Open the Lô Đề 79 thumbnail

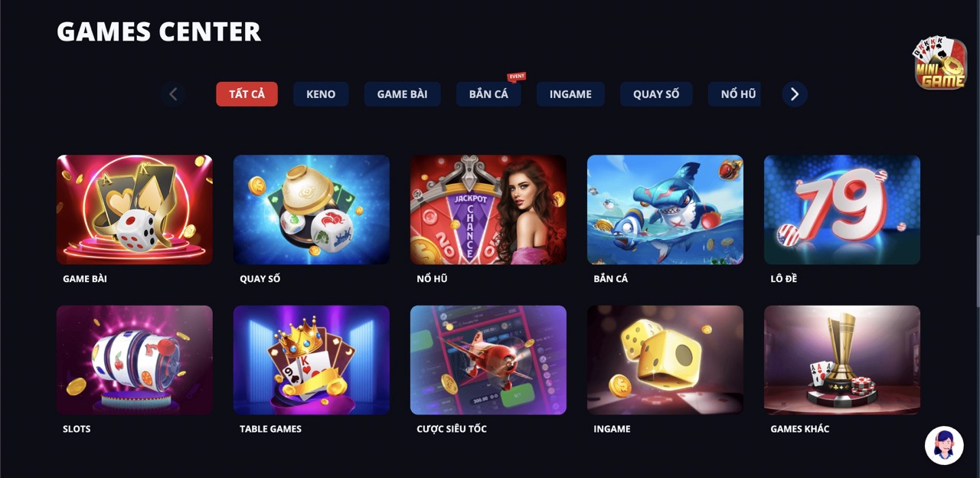842,210
